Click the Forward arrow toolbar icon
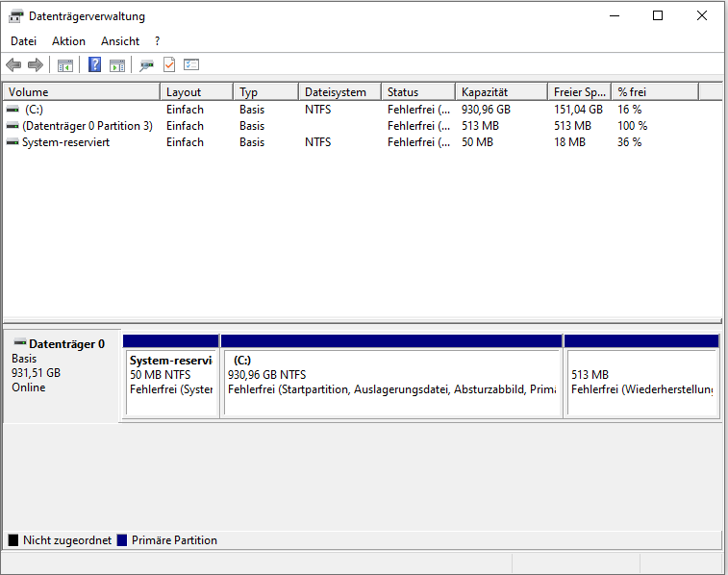 tap(36, 65)
